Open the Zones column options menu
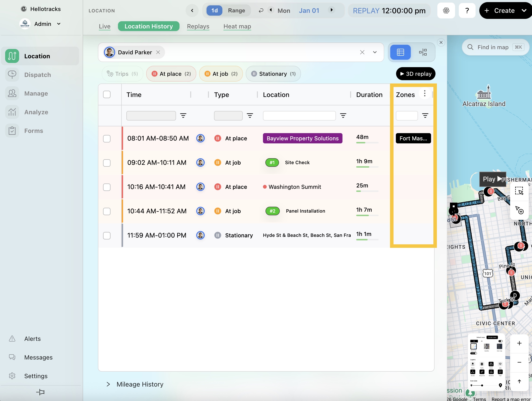 tap(425, 93)
